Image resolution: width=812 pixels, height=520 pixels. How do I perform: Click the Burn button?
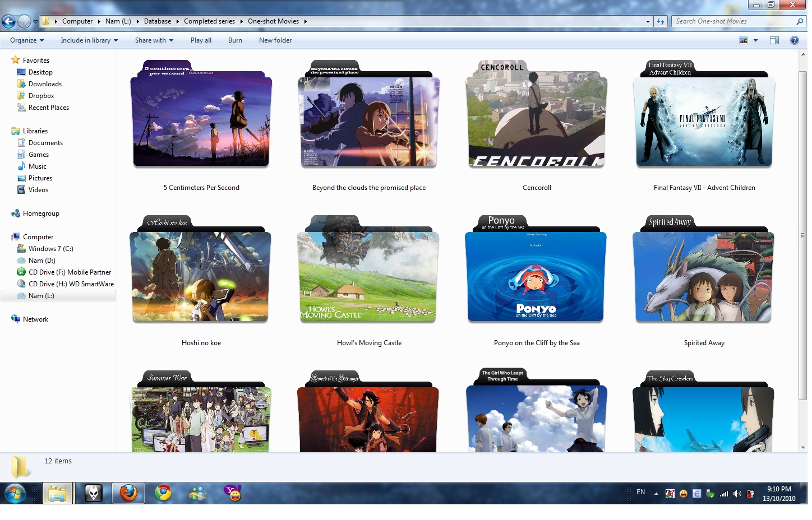[235, 40]
